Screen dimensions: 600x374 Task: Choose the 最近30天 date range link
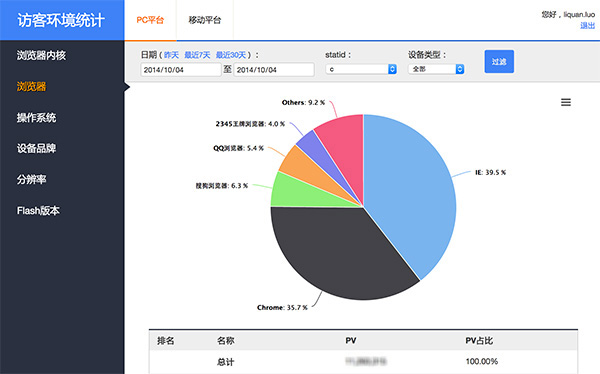[231, 55]
